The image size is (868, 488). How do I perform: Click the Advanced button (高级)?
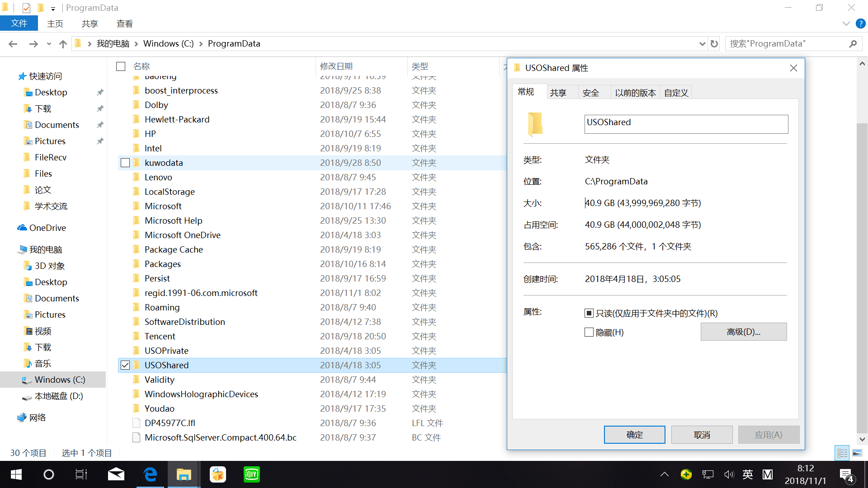coord(743,332)
